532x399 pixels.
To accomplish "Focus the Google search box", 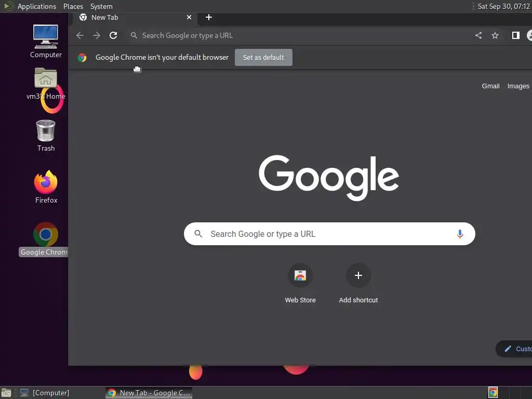I will point(329,234).
